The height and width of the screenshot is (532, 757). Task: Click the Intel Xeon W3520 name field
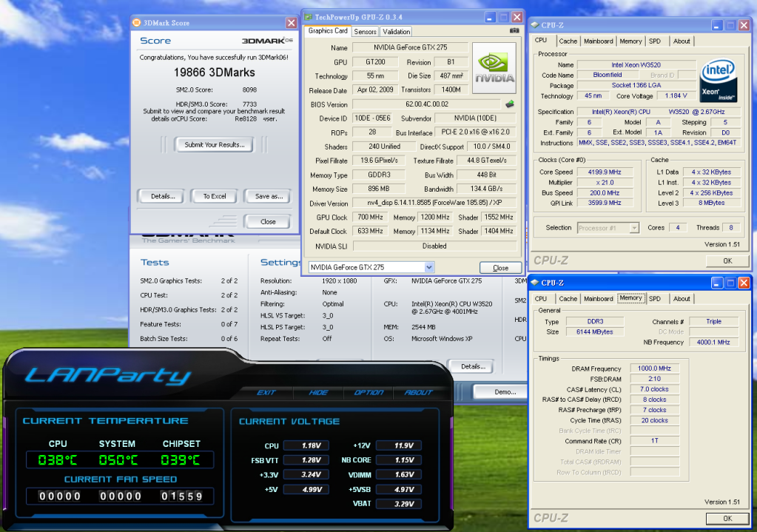[x=636, y=64]
